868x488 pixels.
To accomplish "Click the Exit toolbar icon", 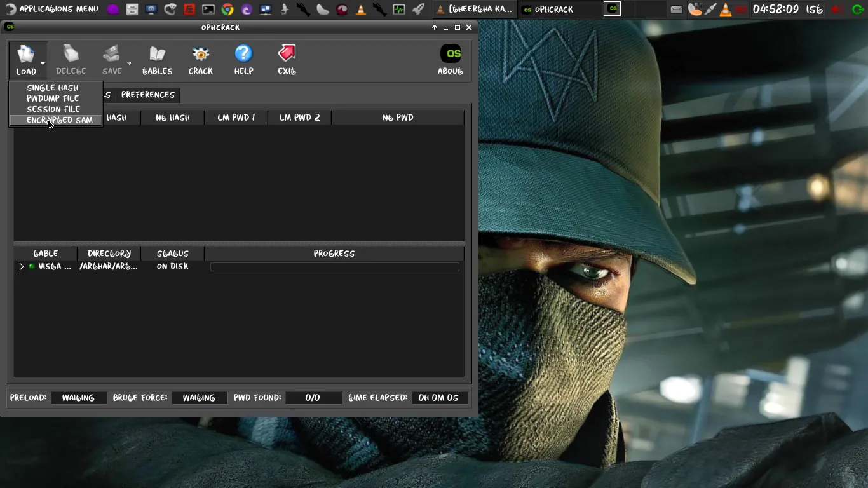I will coord(287,60).
